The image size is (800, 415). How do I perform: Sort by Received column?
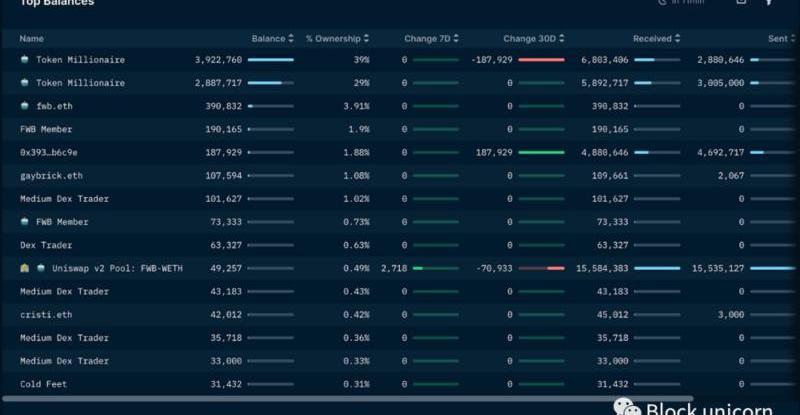[678, 39]
